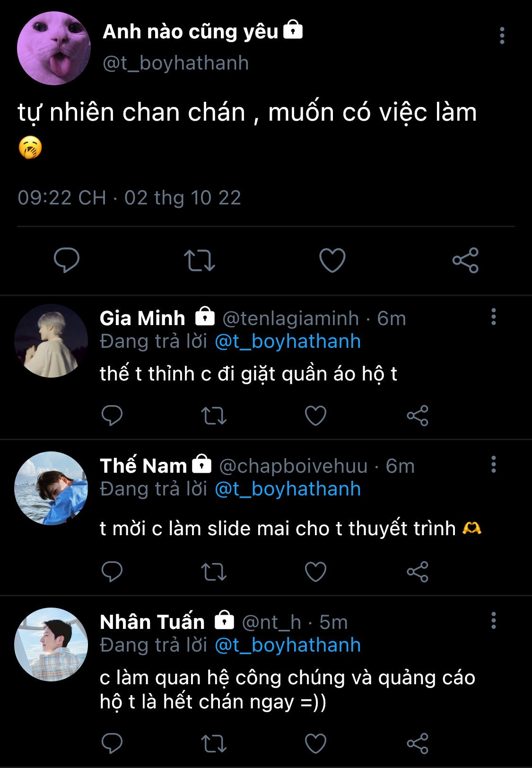Retweet the main tweet about wanting work
Viewport: 532px width, 768px height.
point(200,260)
